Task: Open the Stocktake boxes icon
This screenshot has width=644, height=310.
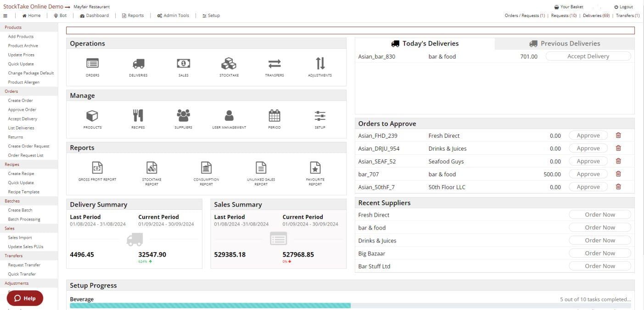Action: [x=229, y=64]
